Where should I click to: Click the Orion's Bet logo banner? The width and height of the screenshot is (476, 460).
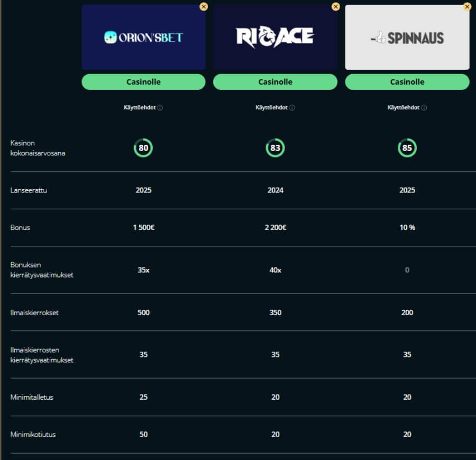pyautogui.click(x=143, y=38)
